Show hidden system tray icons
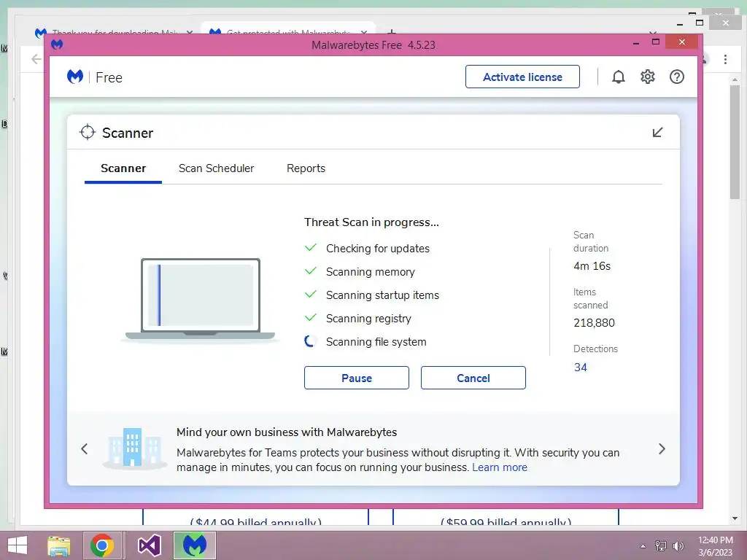The width and height of the screenshot is (747, 560). [643, 546]
